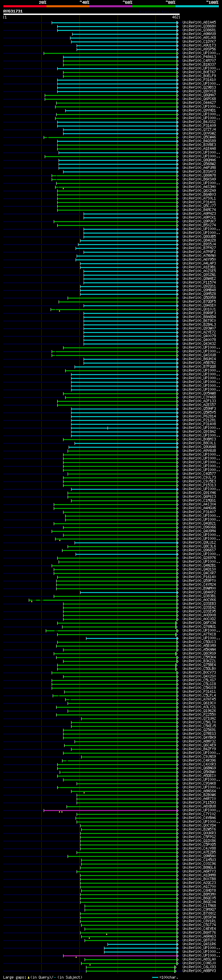
Task: Select the label UniRef100_A4FUM8
Action: point(199,168)
